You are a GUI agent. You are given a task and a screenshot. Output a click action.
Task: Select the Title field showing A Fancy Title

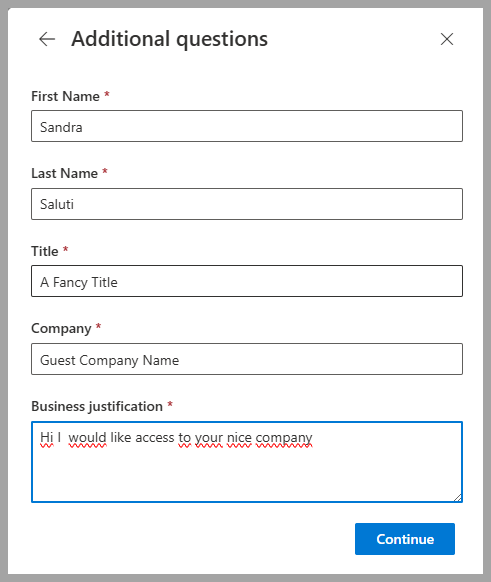pyautogui.click(x=247, y=281)
